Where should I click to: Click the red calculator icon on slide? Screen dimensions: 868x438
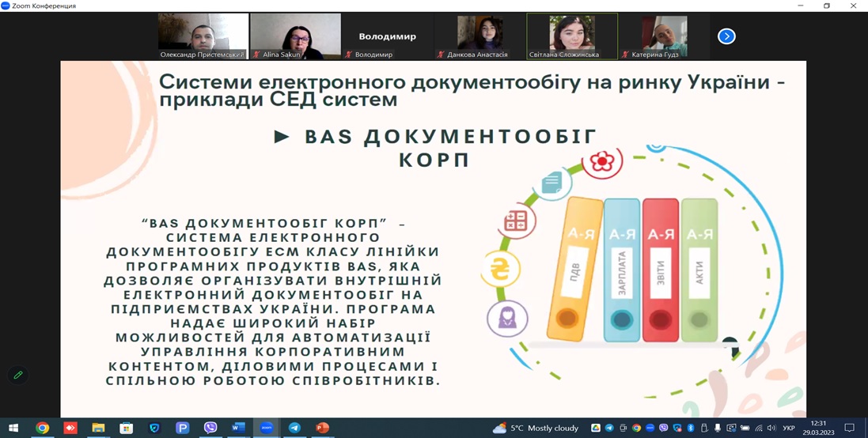(517, 221)
